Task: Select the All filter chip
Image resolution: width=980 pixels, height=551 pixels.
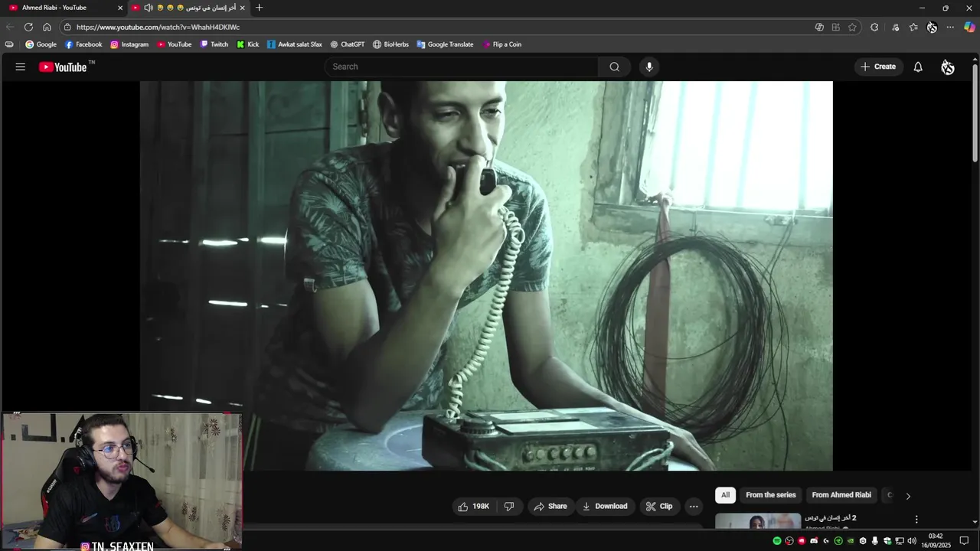Action: (x=725, y=495)
